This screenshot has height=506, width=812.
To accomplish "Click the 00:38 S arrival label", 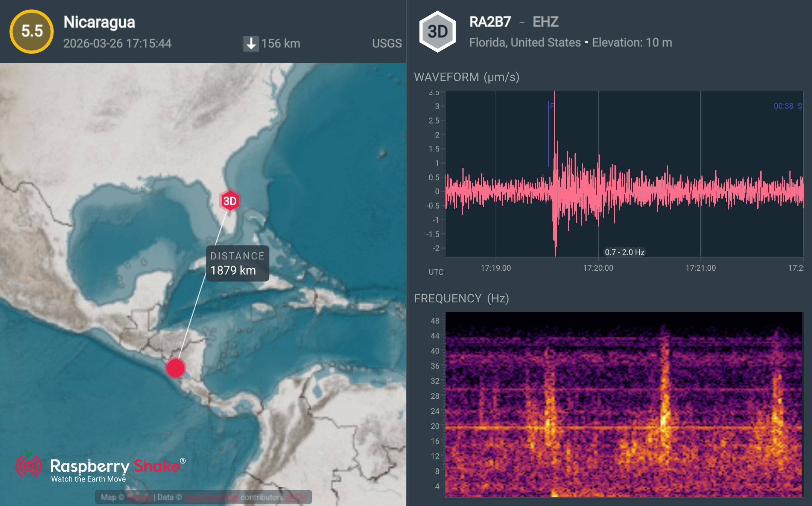I will click(787, 106).
